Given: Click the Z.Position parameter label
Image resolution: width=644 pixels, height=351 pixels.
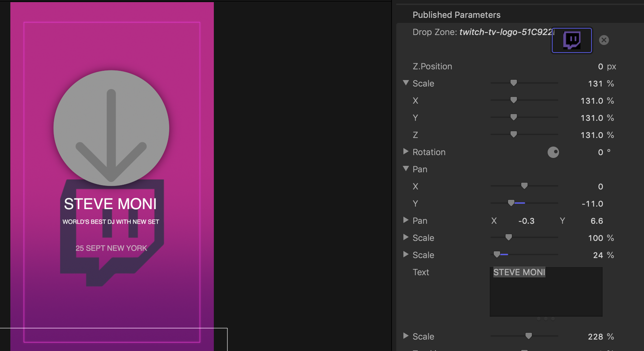Looking at the screenshot, I should coord(432,66).
